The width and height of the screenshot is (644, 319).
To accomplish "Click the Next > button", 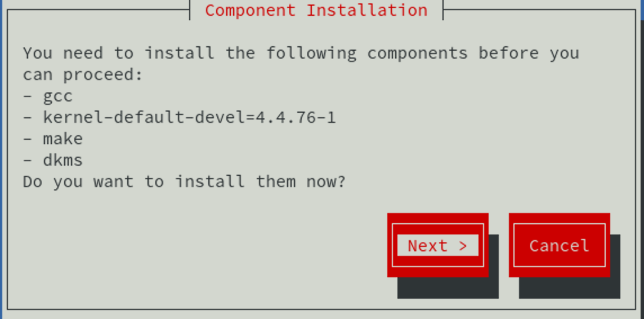I will pyautogui.click(x=438, y=245).
